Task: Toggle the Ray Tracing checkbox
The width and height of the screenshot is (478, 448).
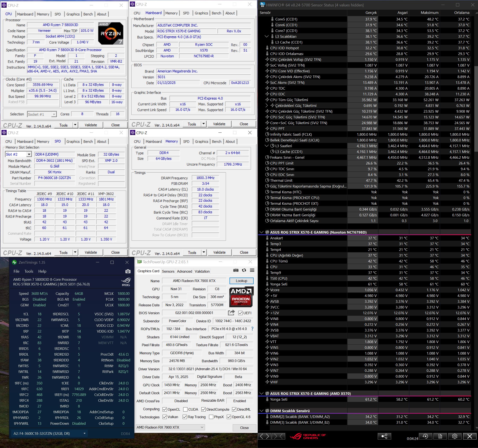Action: coord(185,417)
